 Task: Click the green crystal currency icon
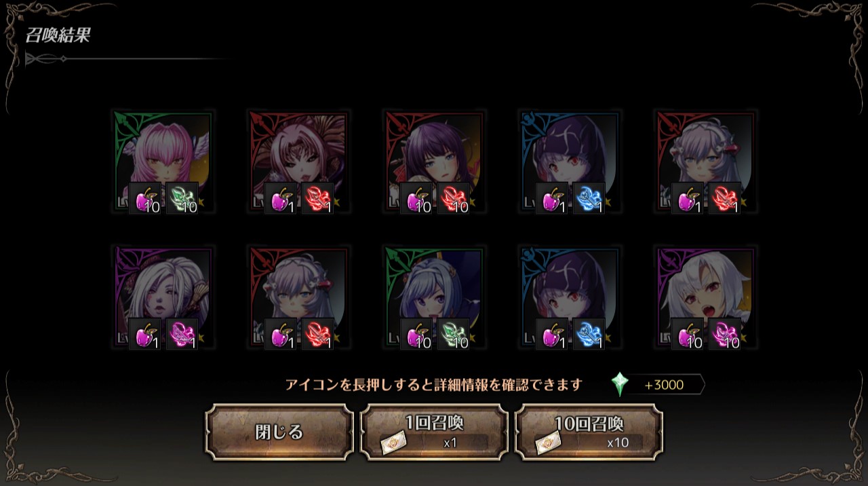(x=620, y=385)
